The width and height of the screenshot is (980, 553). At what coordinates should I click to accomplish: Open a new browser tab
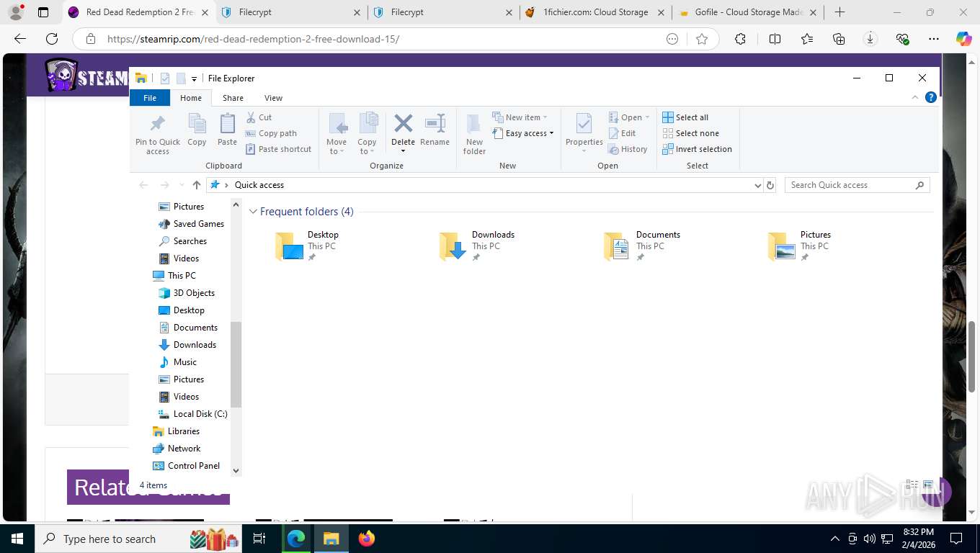pos(839,12)
